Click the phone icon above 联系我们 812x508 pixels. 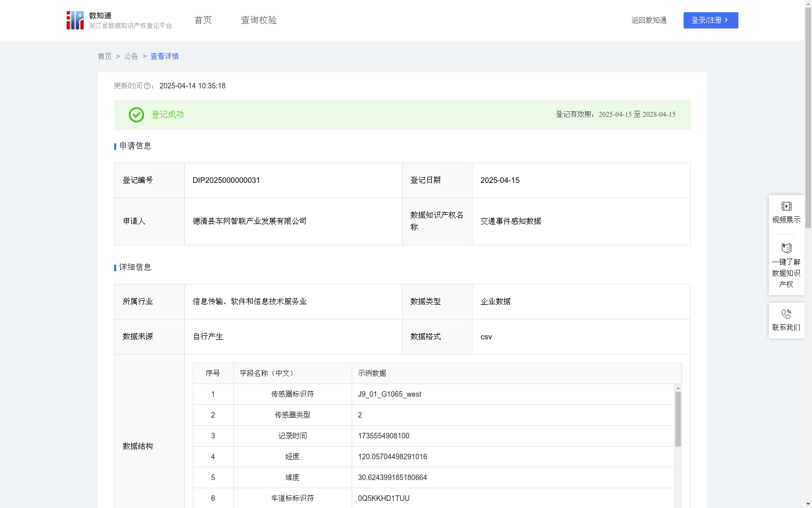[786, 314]
